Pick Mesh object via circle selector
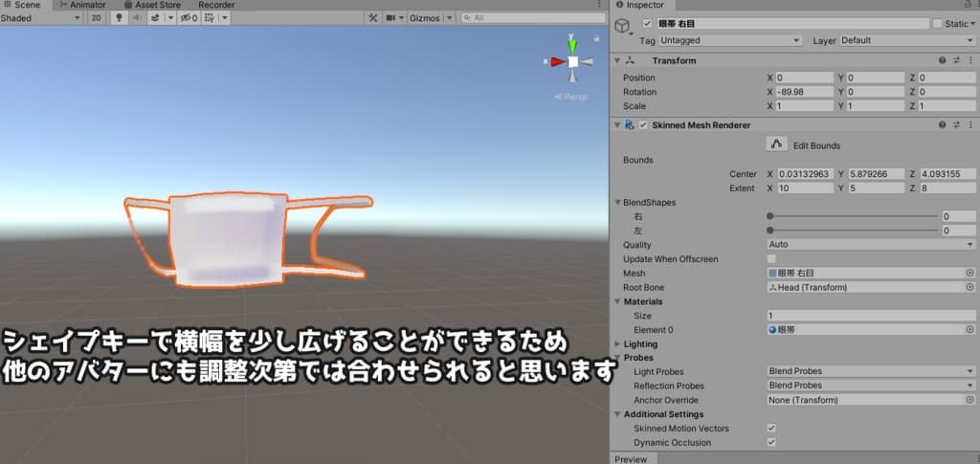 970,273
